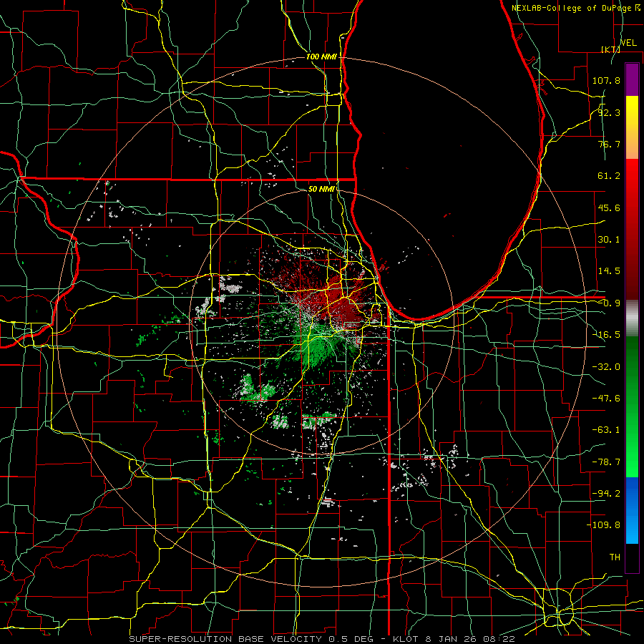Click the red segment of the color bar
The width and height of the screenshot is (644, 644).
pos(632,229)
